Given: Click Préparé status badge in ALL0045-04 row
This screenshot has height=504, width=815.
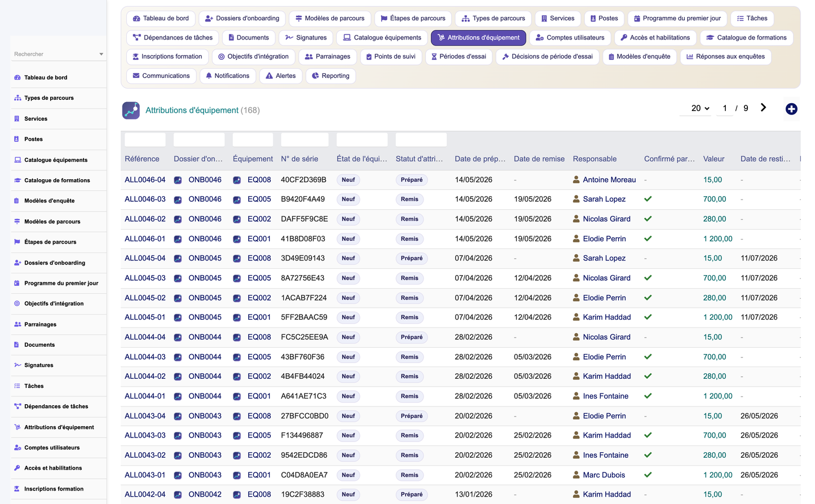Looking at the screenshot, I should pyautogui.click(x=412, y=259).
